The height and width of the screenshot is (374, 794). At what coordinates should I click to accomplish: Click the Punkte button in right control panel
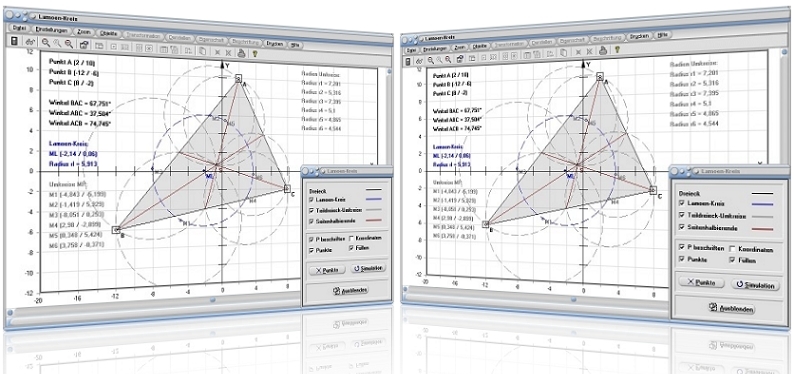[701, 282]
